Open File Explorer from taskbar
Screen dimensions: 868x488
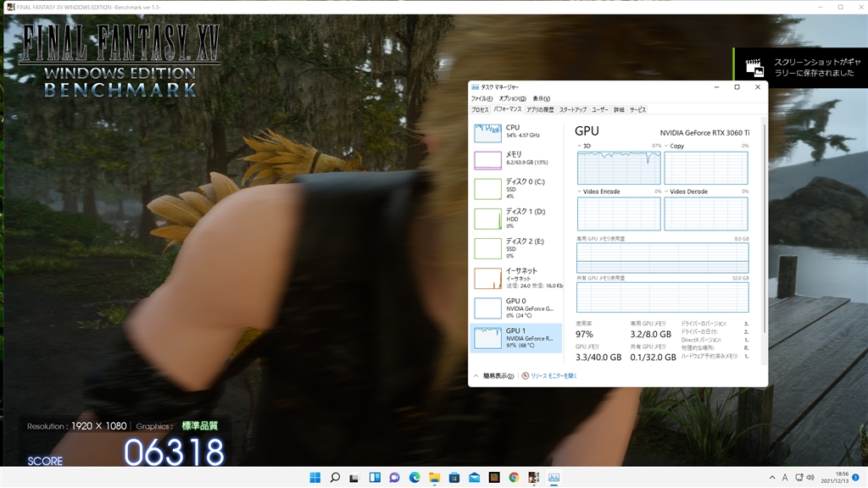[435, 477]
